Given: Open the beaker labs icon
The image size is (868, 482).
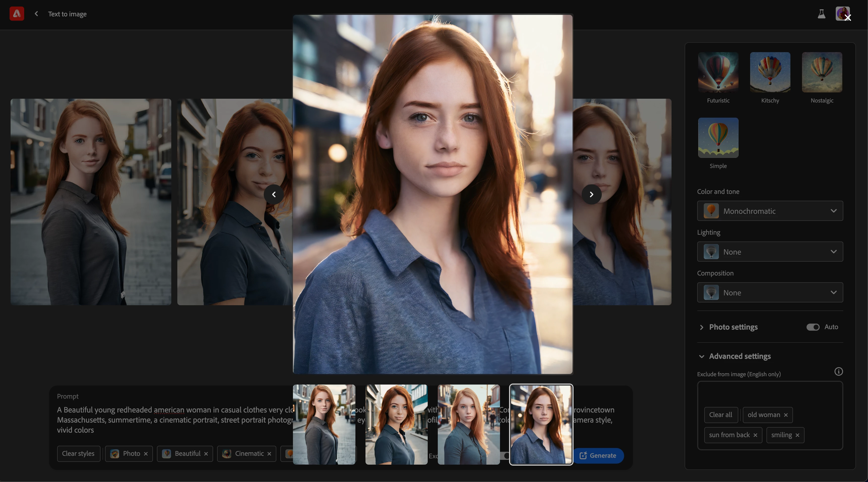Looking at the screenshot, I should (821, 14).
